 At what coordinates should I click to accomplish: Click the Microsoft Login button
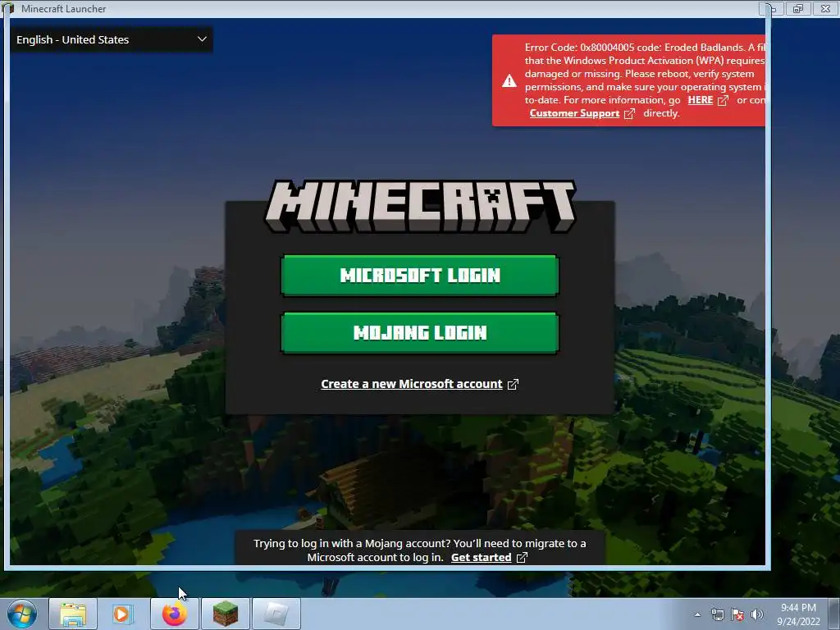[420, 276]
